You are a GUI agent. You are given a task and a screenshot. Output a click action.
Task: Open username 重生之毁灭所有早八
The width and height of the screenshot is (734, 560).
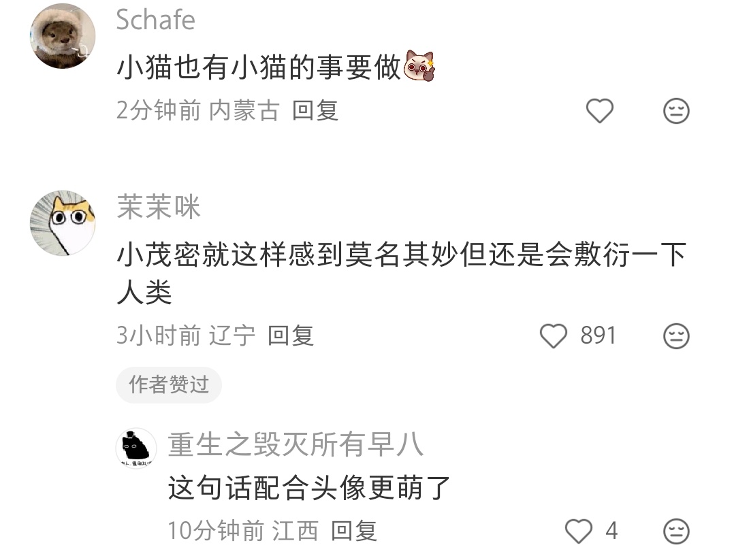tap(296, 444)
